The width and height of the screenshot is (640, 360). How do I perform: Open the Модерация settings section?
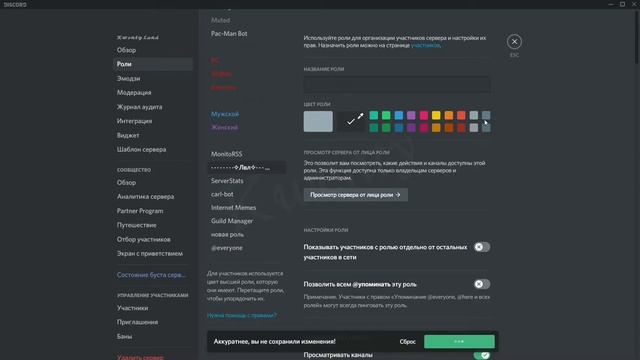pyautogui.click(x=153, y=93)
